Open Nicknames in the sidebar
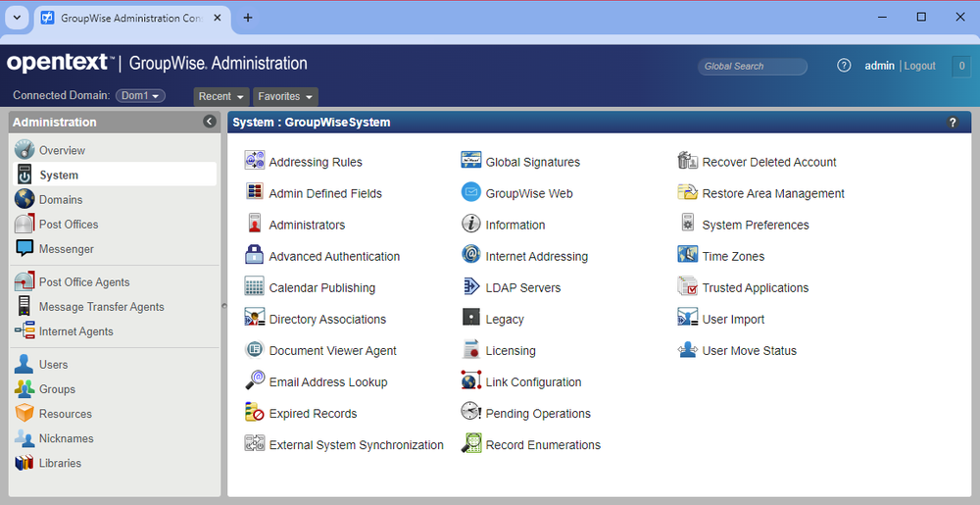This screenshot has height=505, width=980. pyautogui.click(x=115, y=438)
